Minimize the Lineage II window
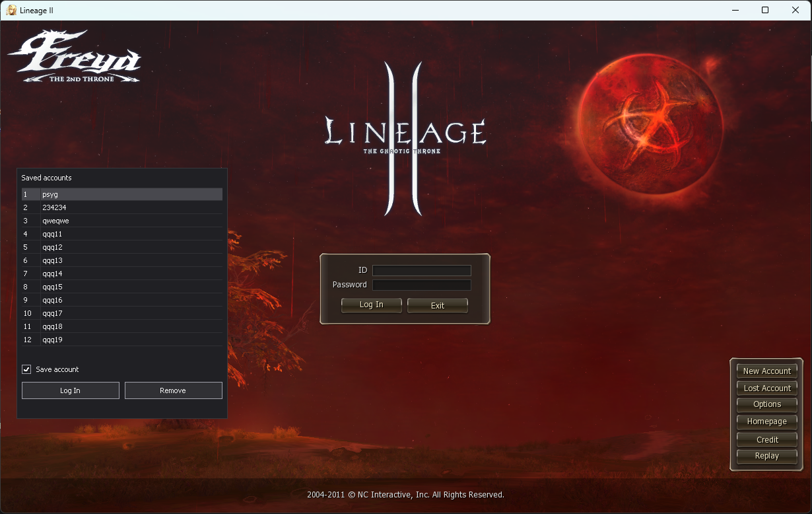 (735, 10)
